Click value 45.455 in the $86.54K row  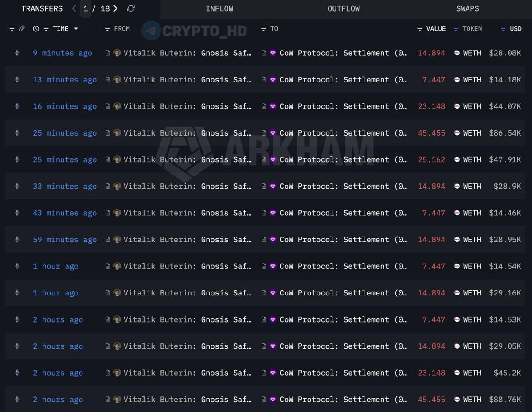(431, 132)
